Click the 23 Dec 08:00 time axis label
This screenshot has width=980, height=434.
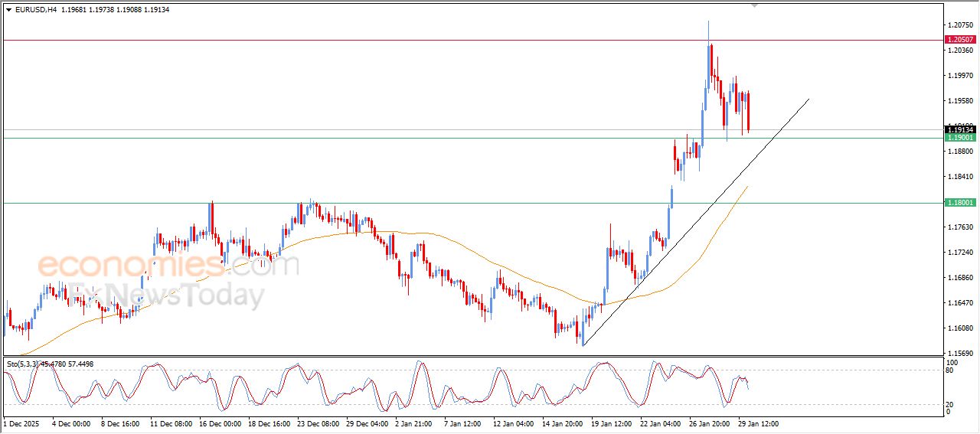click(x=319, y=423)
